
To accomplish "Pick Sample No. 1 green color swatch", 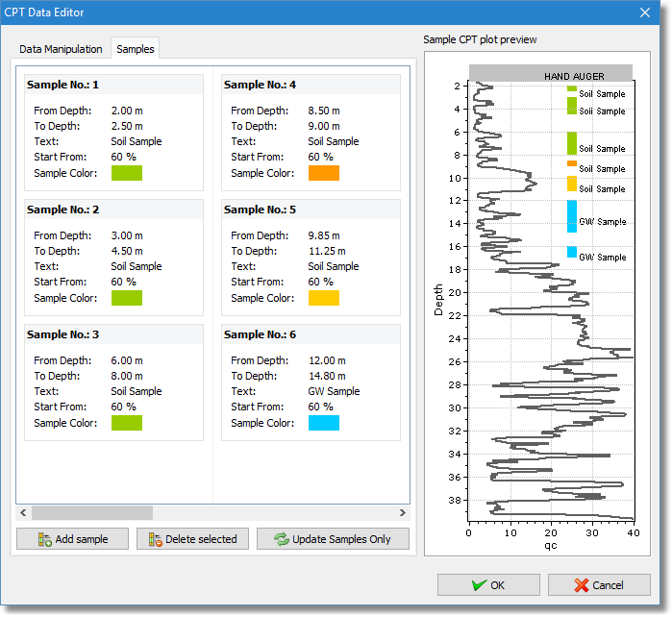I will 126,173.
